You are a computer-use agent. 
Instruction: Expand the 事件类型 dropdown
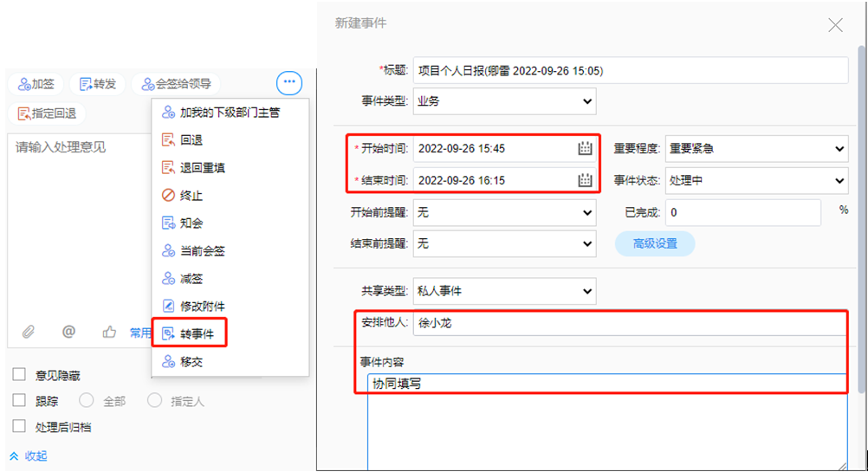[504, 101]
